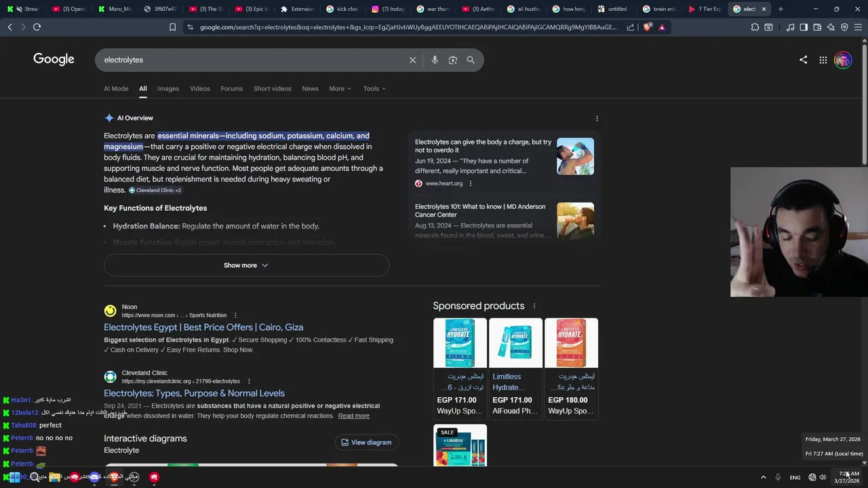
Task: Open MD Anderson article thumbnail
Action: [575, 221]
